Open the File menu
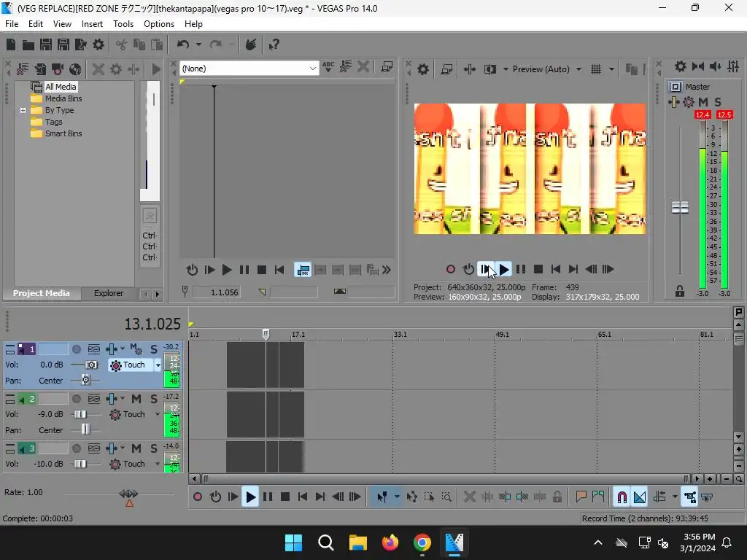The height and width of the screenshot is (560, 747). tap(12, 24)
